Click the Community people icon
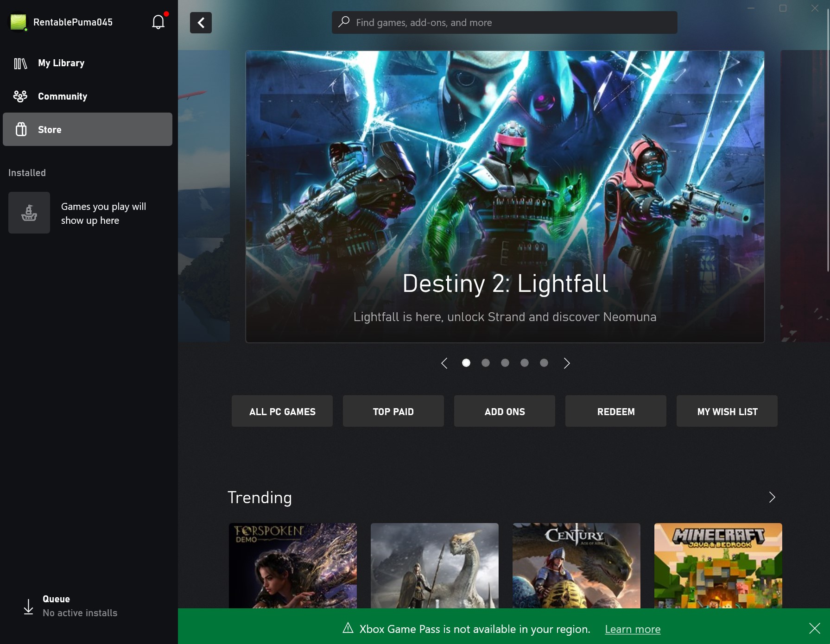Viewport: 830px width, 644px height. (20, 96)
